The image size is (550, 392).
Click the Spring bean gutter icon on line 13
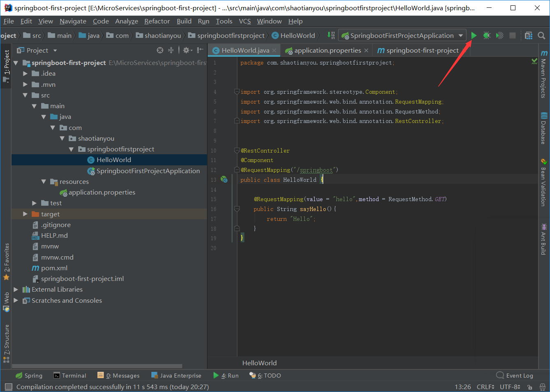(x=224, y=179)
